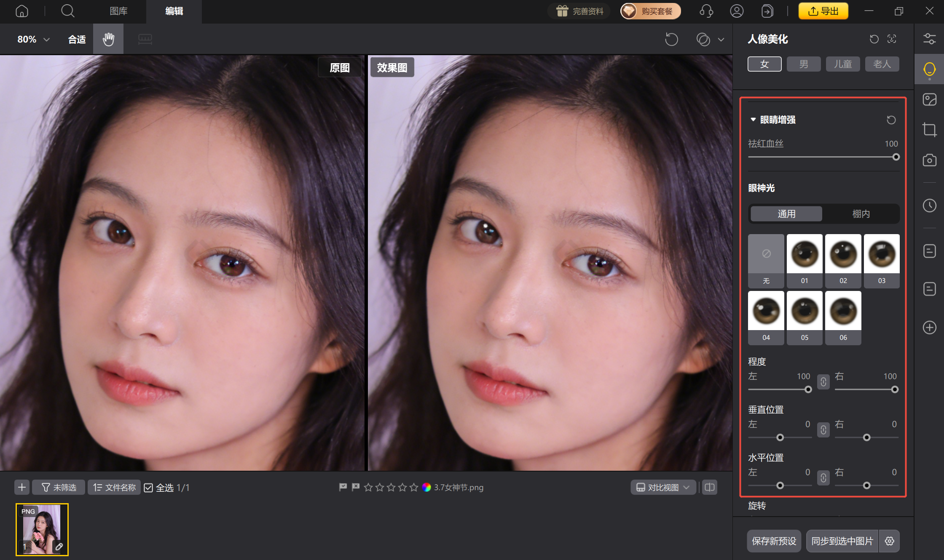Click the 导出 export button
This screenshot has height=560, width=944.
pyautogui.click(x=823, y=11)
